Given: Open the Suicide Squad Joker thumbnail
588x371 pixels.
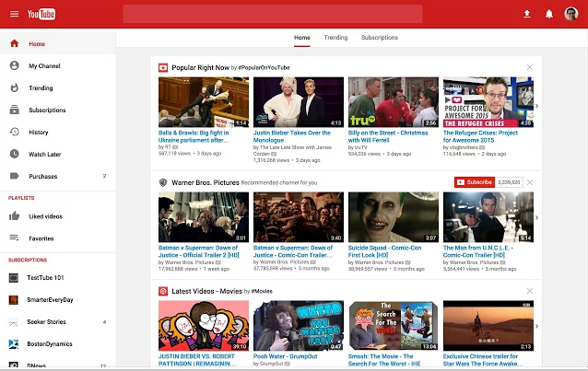Looking at the screenshot, I should click(x=394, y=217).
